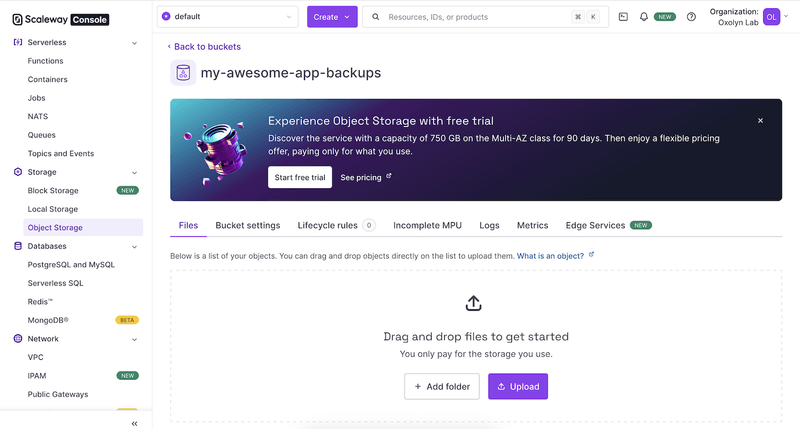Open the default project dropdown
Viewport: 800px width, 429px height.
click(x=228, y=17)
